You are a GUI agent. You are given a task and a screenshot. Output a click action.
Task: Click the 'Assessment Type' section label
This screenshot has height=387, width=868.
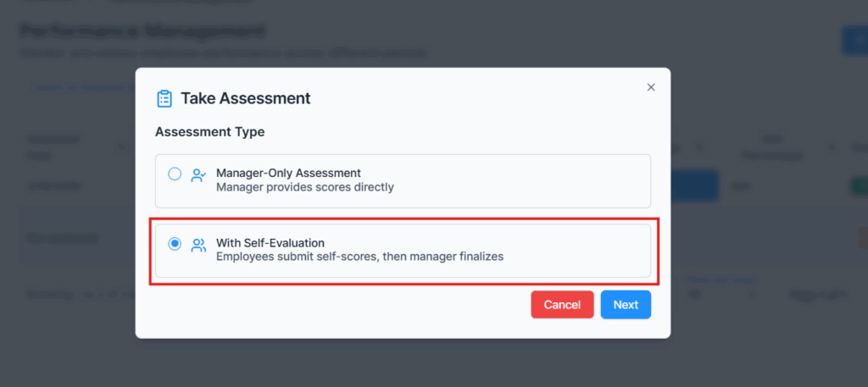tap(209, 132)
